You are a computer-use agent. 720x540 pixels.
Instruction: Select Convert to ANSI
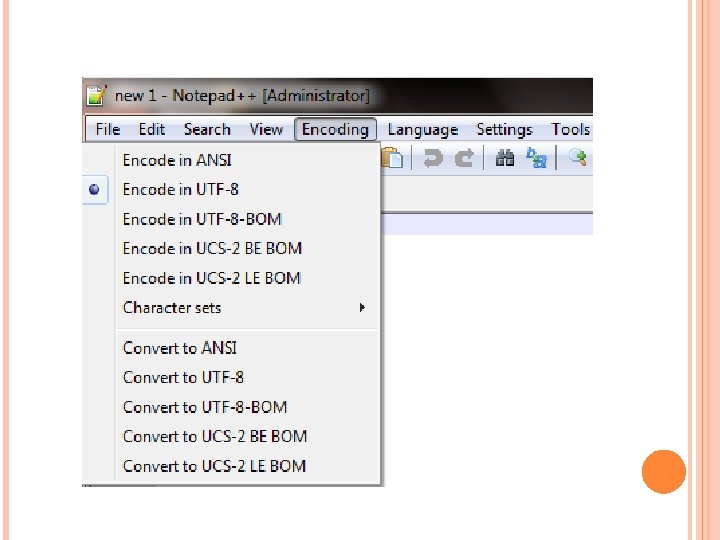(248, 348)
